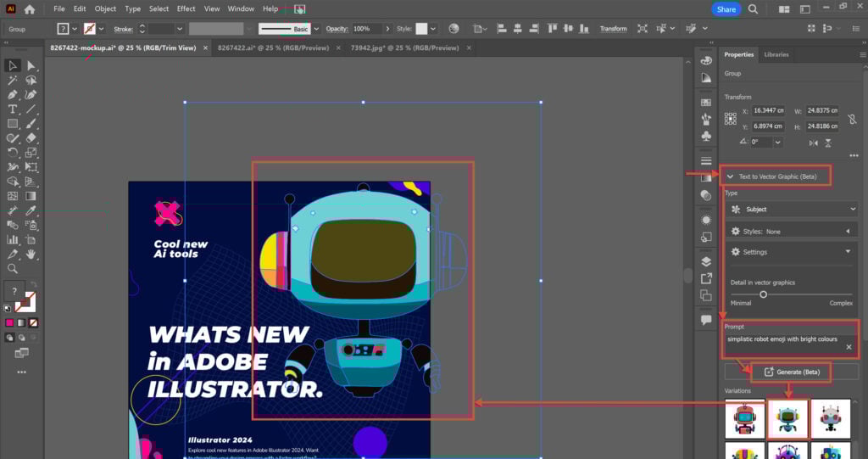
Task: Open the Symbols panel club icon
Action: tap(706, 137)
